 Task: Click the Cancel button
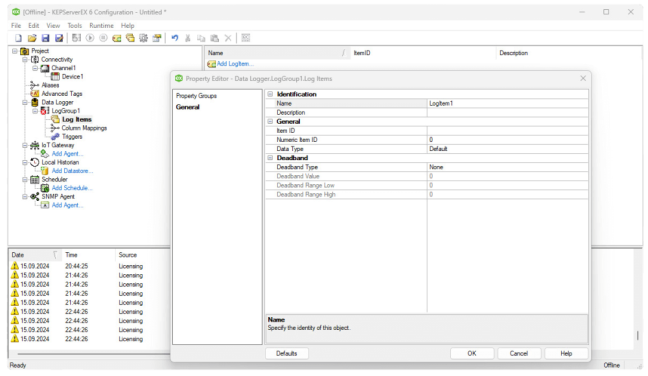click(519, 353)
